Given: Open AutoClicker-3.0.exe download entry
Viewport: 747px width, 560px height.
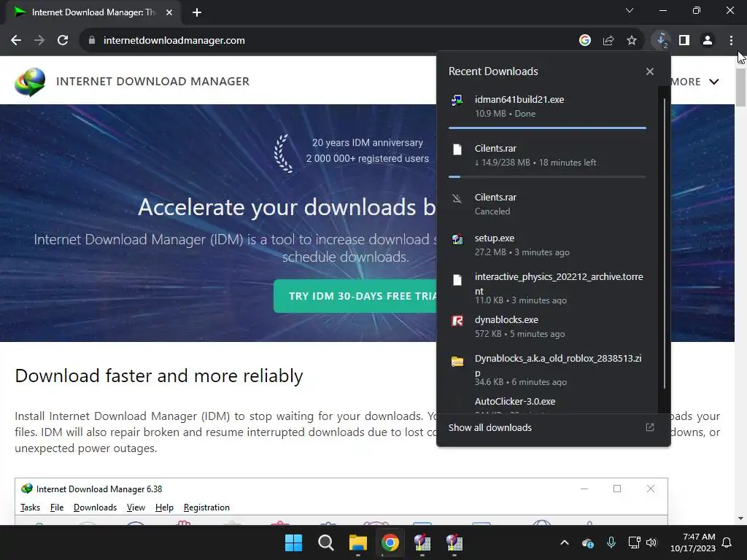Looking at the screenshot, I should pos(547,404).
